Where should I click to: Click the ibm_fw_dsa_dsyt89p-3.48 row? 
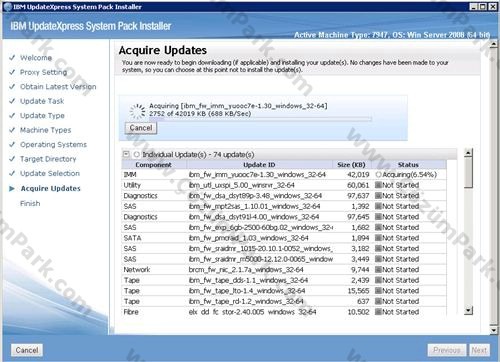tap(284, 196)
